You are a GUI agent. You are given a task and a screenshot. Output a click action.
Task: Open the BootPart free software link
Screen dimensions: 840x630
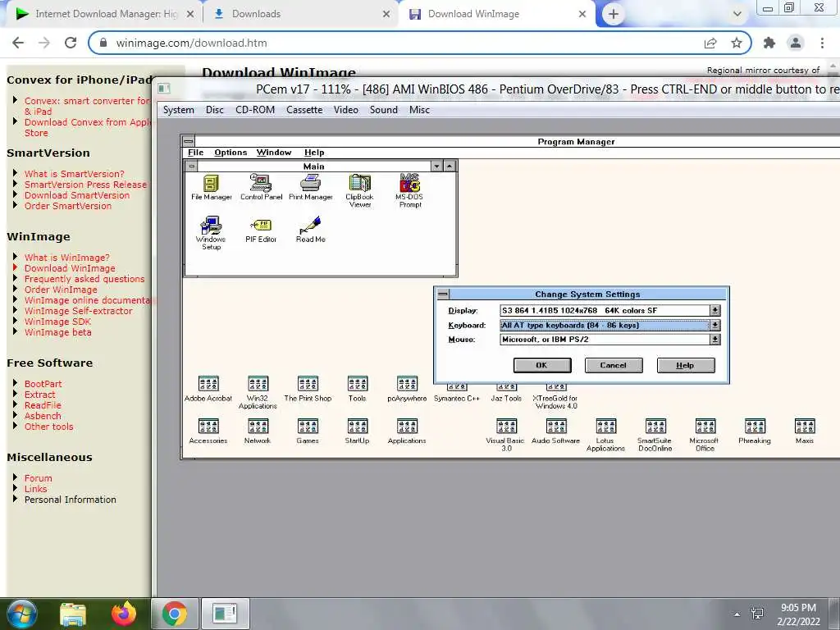coord(43,384)
